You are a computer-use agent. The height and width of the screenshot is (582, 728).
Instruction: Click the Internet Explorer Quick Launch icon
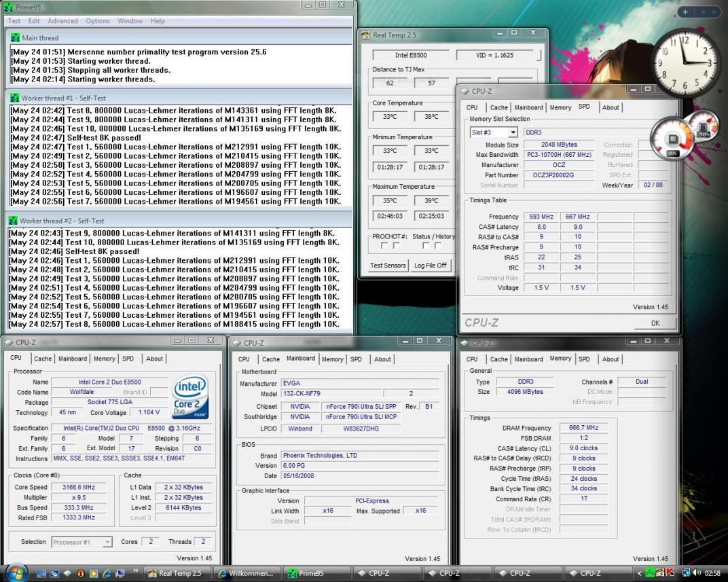click(x=107, y=574)
